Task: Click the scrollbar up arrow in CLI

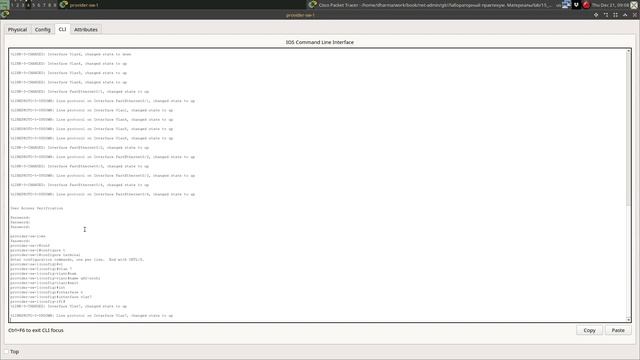Action: (x=629, y=51)
